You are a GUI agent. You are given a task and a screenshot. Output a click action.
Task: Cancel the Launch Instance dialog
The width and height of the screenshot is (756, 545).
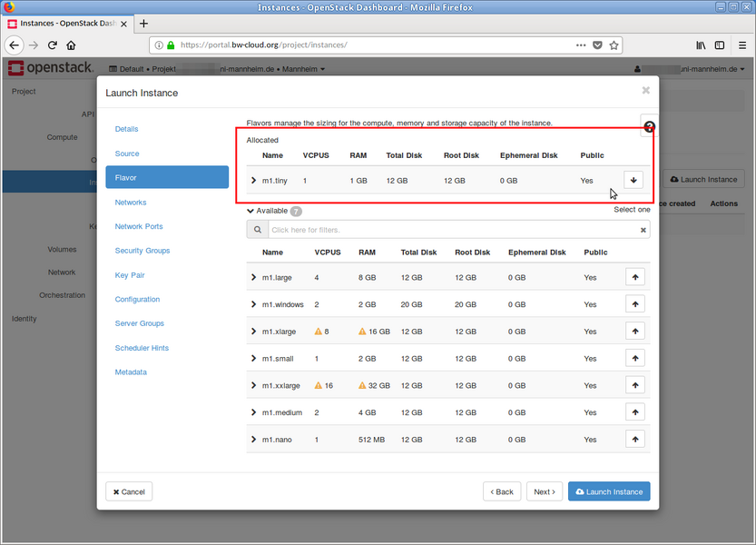point(129,491)
